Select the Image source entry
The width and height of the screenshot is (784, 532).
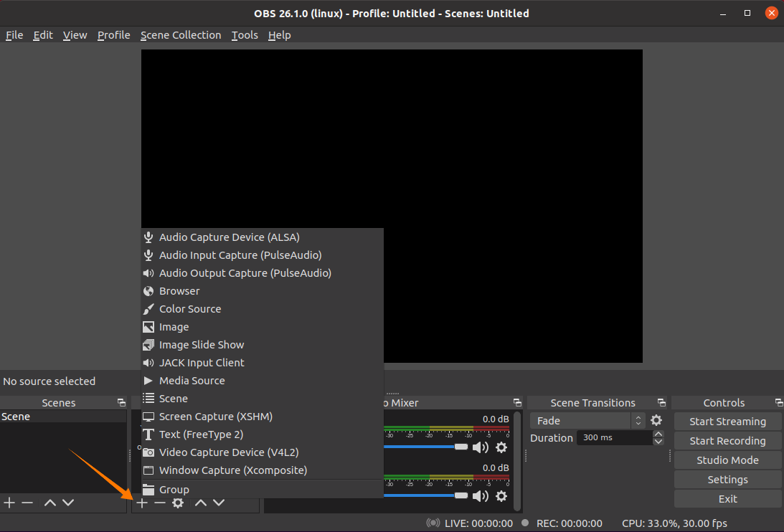click(x=263, y=328)
